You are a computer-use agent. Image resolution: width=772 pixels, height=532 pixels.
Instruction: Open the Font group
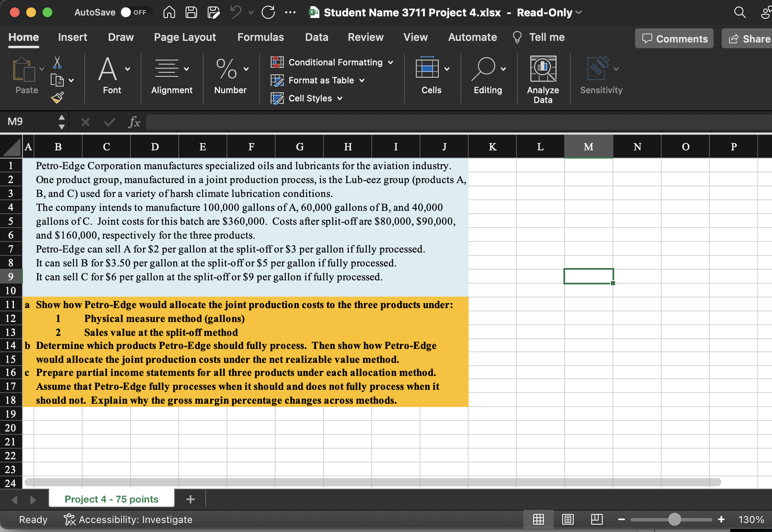112,75
